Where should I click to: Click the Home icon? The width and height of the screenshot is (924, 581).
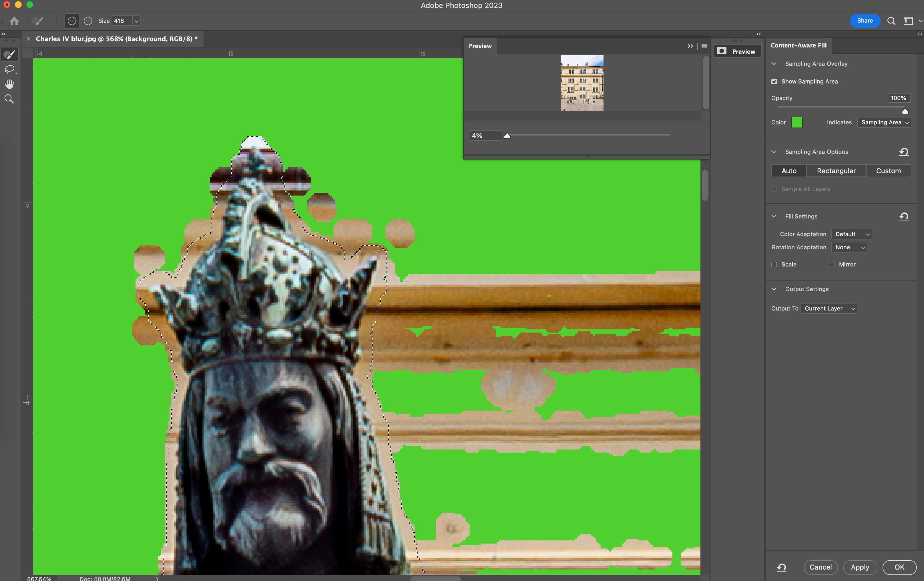[x=14, y=21]
